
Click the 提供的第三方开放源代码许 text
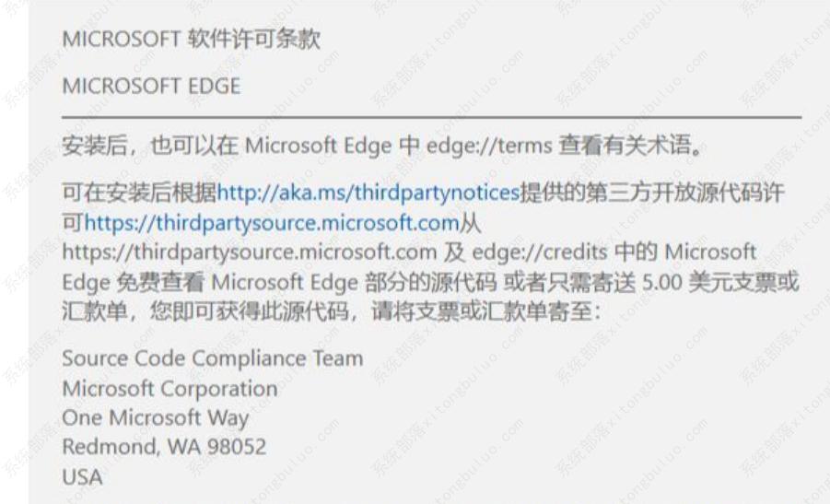(653, 193)
